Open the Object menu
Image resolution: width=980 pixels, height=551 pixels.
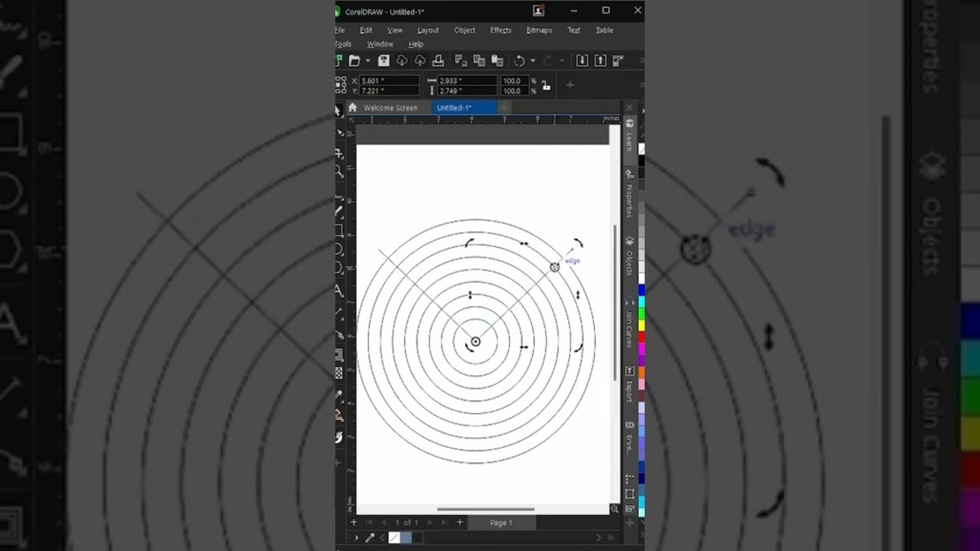click(465, 30)
